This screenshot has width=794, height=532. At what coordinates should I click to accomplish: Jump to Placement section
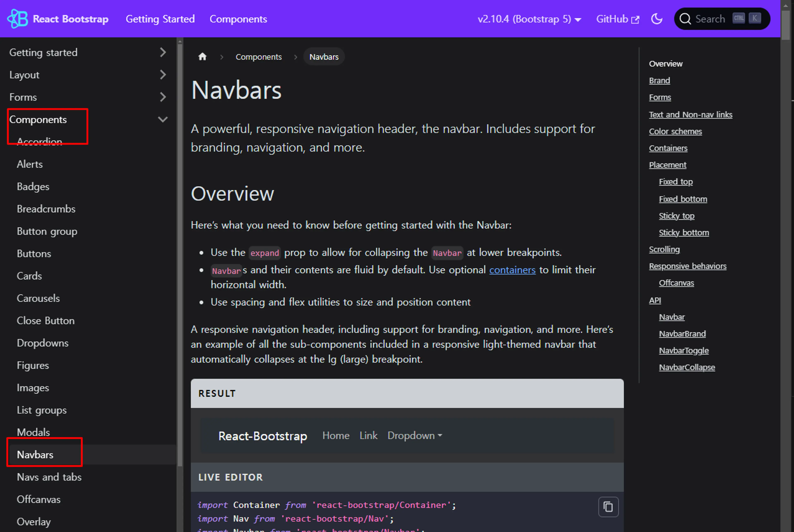coord(668,165)
